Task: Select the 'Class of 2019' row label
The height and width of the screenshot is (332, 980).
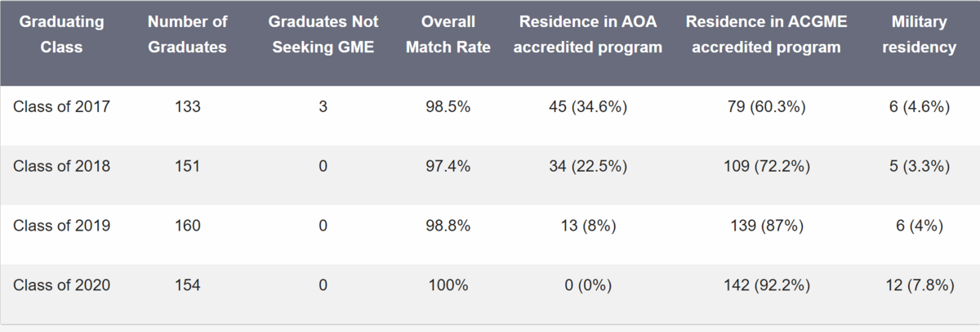Action: (61, 226)
